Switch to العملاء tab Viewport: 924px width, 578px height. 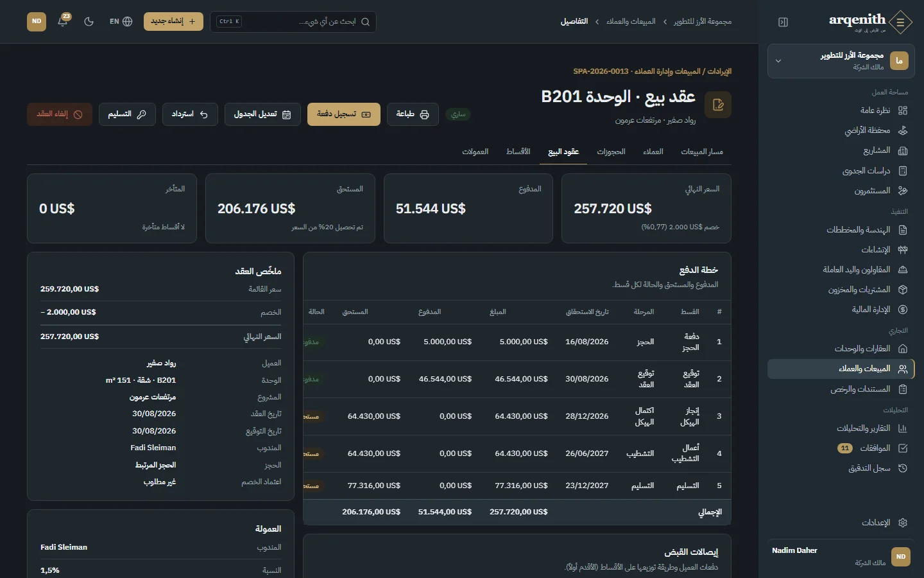(x=653, y=152)
